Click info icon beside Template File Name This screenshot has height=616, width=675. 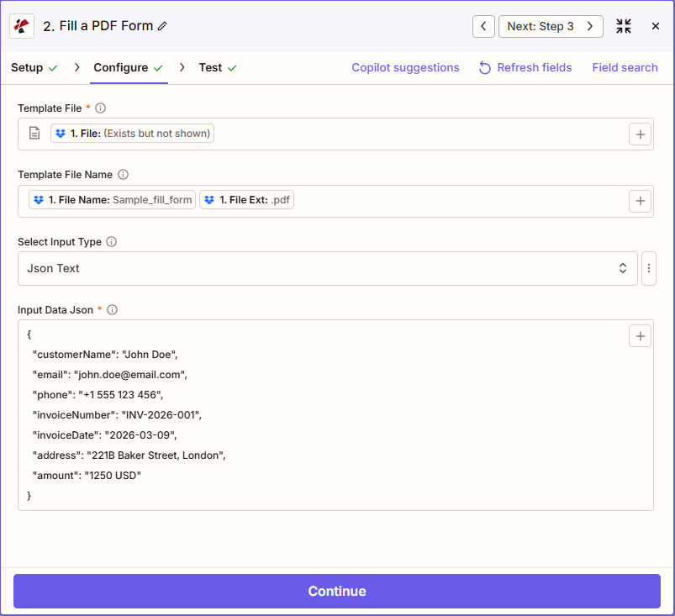pos(123,175)
